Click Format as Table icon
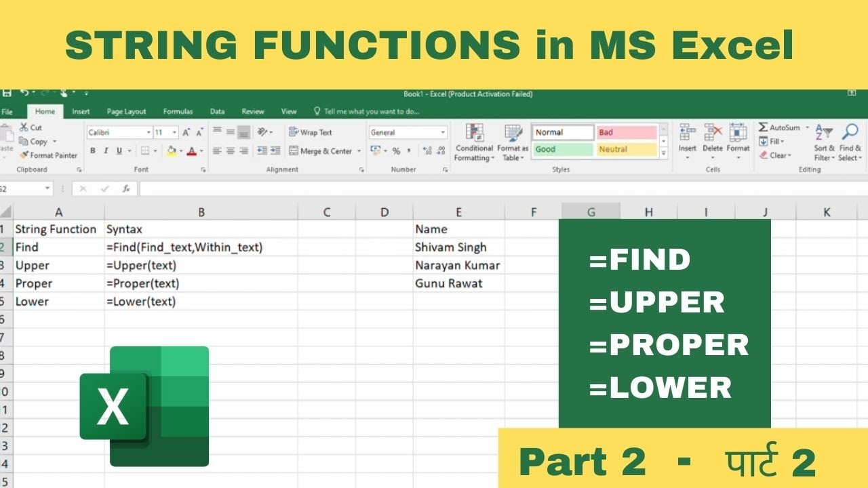 coord(513,133)
